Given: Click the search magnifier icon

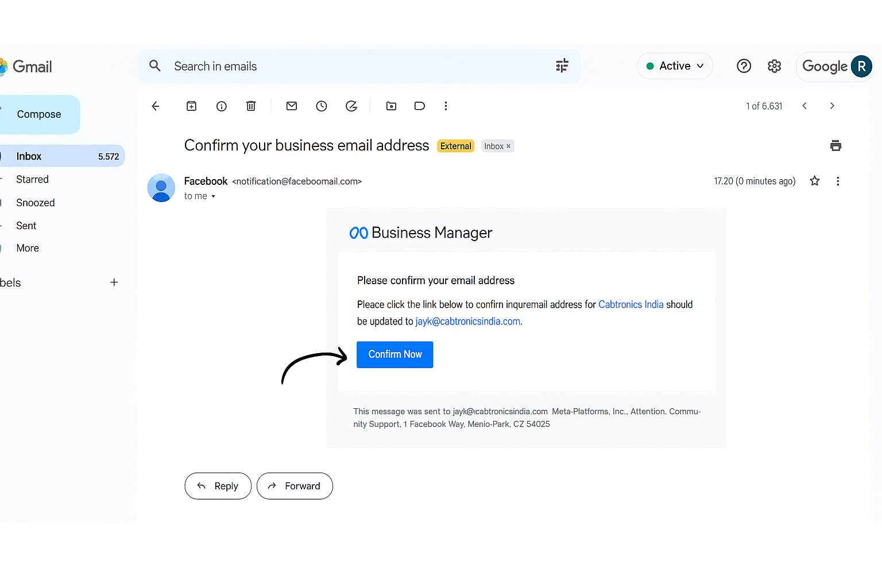Looking at the screenshot, I should coord(155,66).
